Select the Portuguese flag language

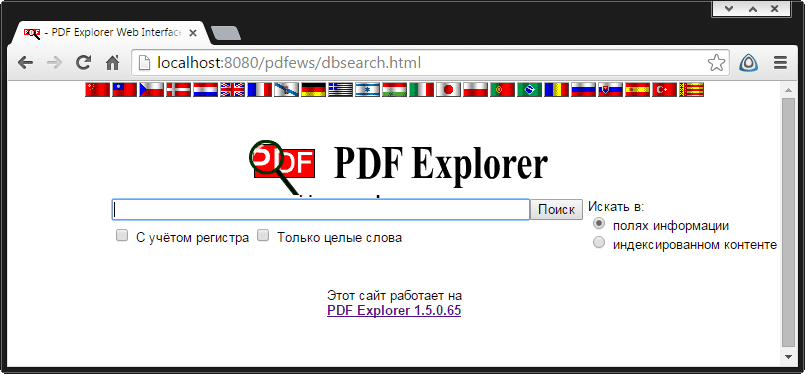pyautogui.click(x=503, y=89)
